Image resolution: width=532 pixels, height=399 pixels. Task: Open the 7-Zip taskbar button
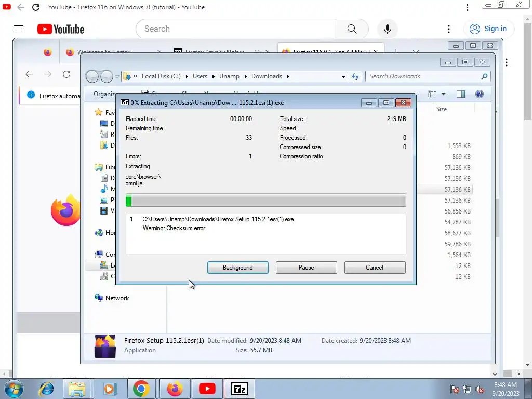pos(240,389)
